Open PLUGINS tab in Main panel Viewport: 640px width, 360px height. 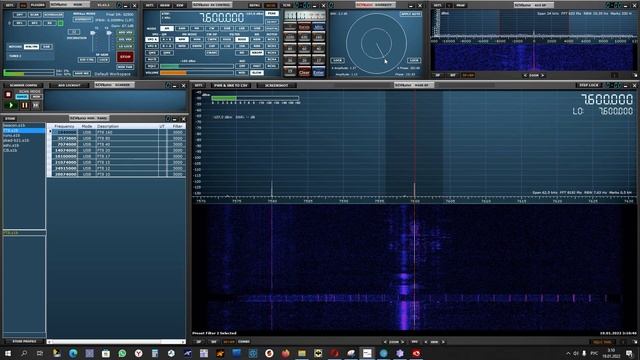pyautogui.click(x=38, y=5)
